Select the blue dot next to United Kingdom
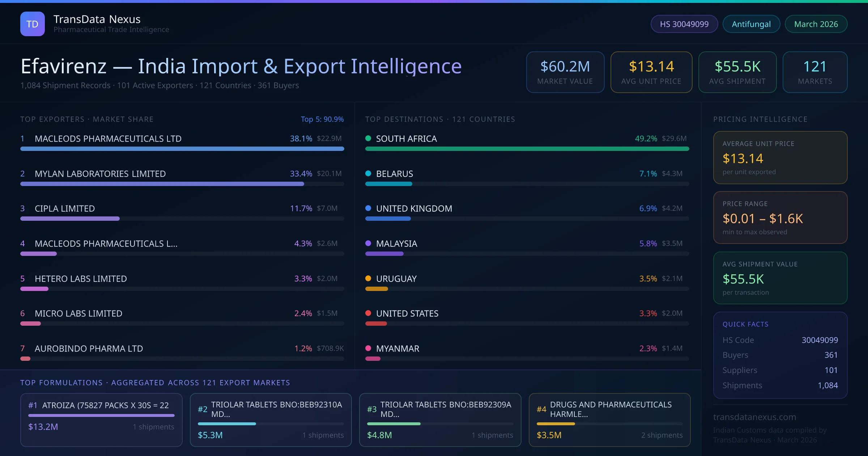This screenshot has height=456, width=868. 368,208
